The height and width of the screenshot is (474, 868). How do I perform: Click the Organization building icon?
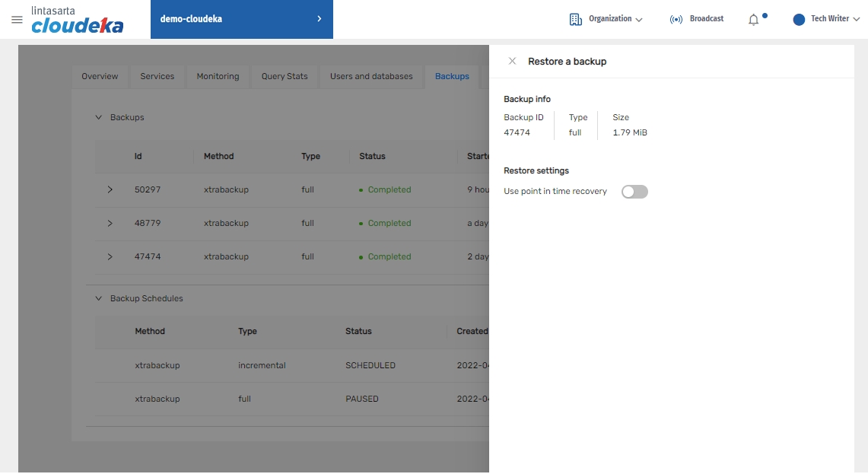pyautogui.click(x=576, y=19)
